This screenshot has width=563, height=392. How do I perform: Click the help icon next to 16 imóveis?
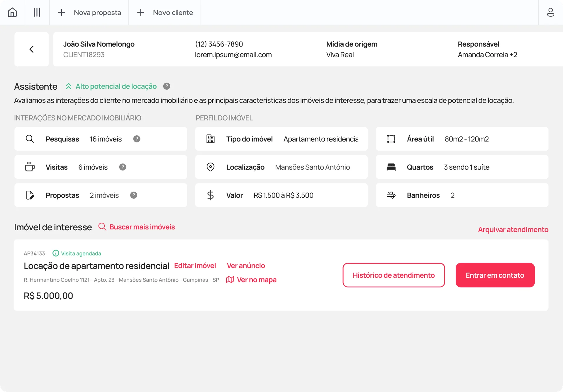pyautogui.click(x=137, y=139)
